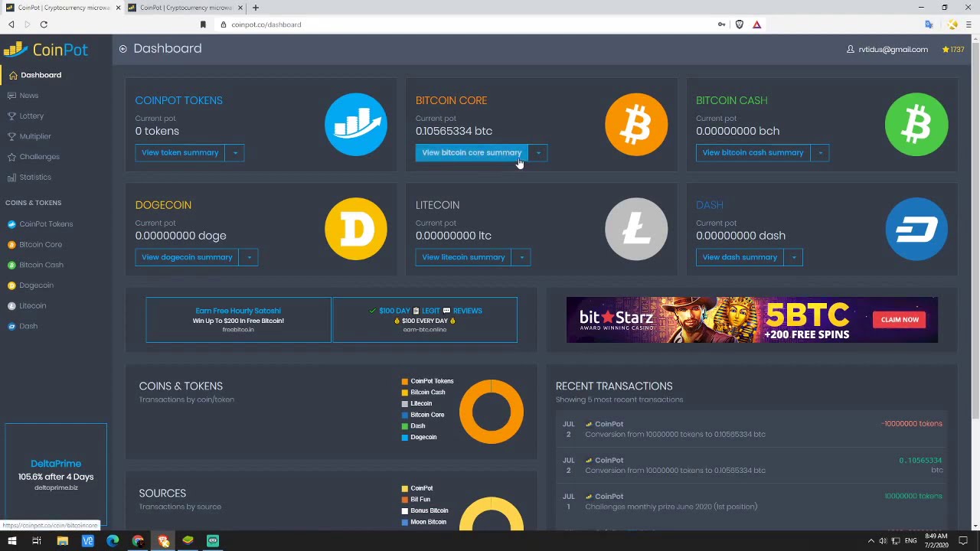Image resolution: width=980 pixels, height=551 pixels.
Task: Click View bitcoin cash summary button
Action: [x=753, y=152]
